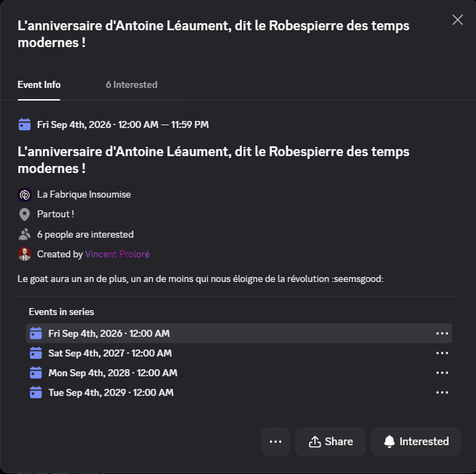Open options for the 2029 event occurrence

[442, 392]
